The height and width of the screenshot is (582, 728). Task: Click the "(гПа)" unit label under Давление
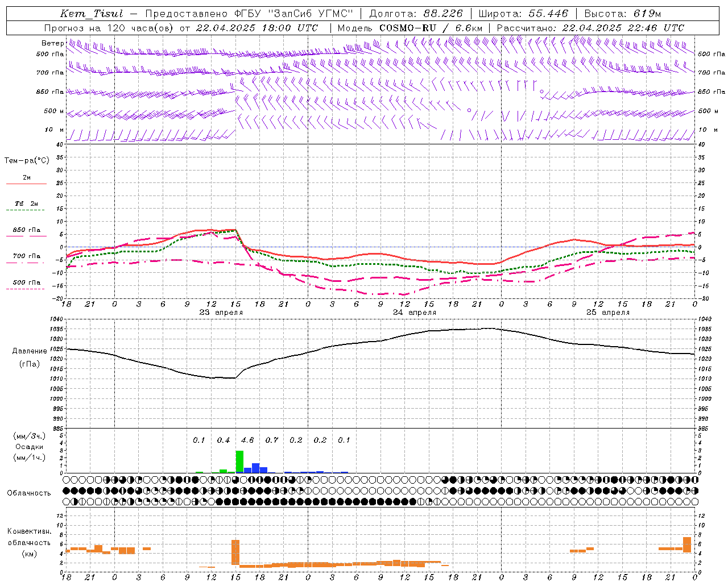pos(29,364)
